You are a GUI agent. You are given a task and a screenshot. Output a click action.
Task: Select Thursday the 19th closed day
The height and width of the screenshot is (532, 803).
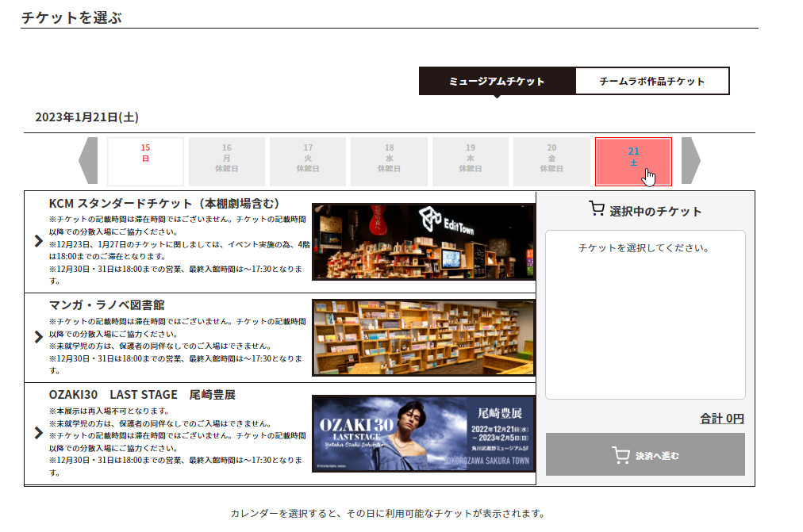tap(470, 161)
